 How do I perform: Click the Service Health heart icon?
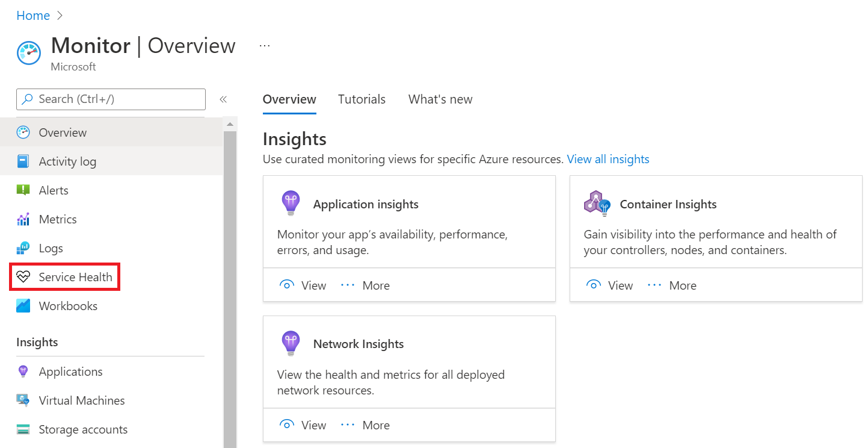click(23, 277)
